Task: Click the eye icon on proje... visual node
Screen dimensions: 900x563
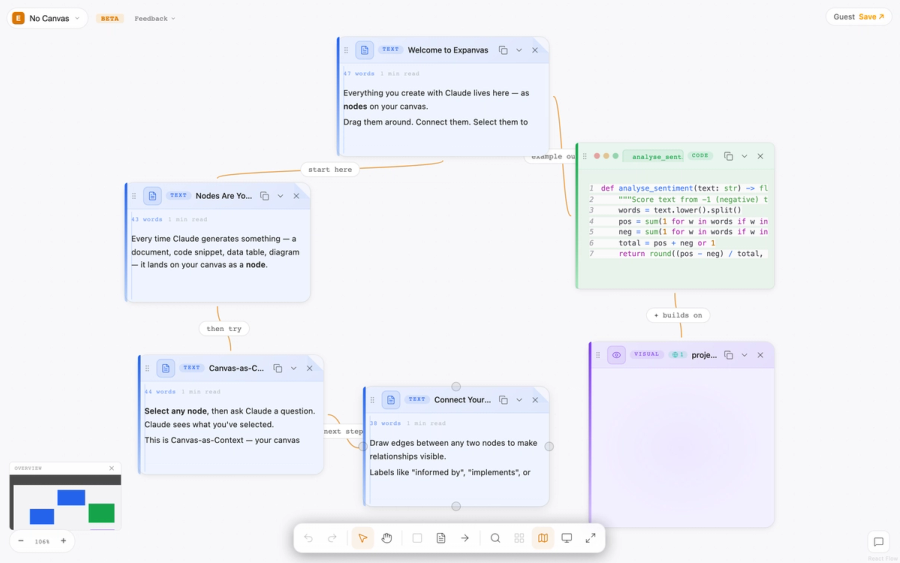Action: tap(616, 355)
